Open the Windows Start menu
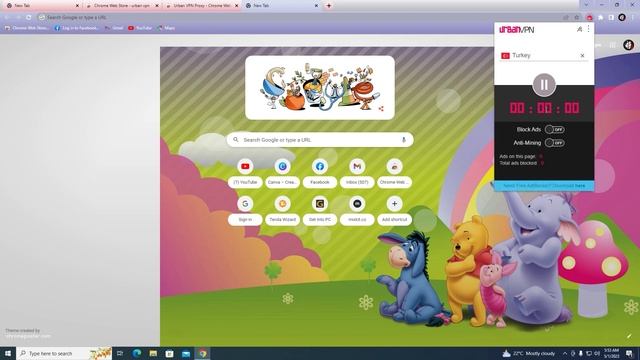 (8, 353)
